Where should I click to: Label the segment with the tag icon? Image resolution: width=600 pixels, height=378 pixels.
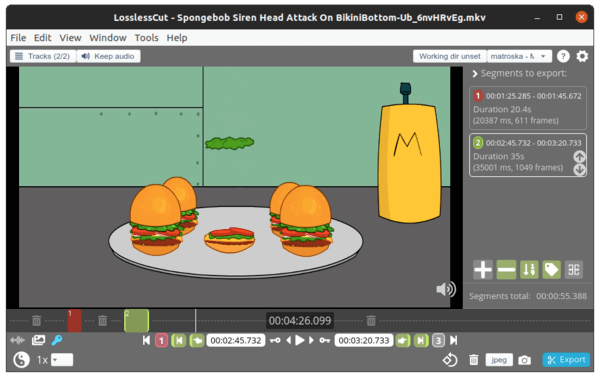pos(551,270)
